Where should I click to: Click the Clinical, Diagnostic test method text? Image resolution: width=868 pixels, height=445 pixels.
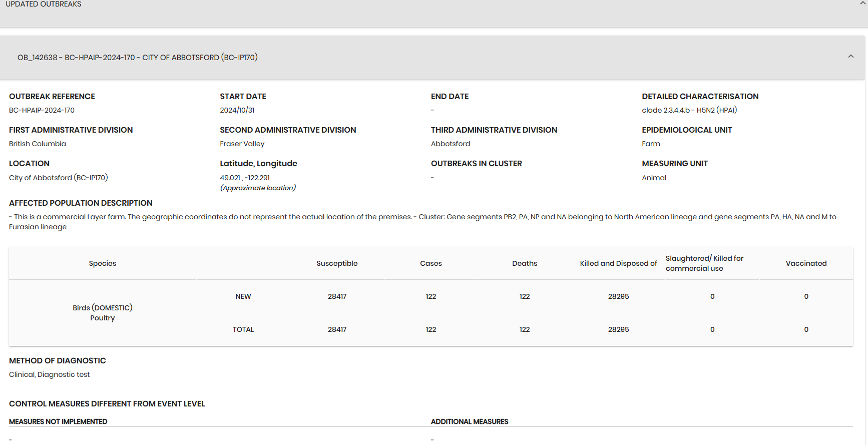[50, 374]
